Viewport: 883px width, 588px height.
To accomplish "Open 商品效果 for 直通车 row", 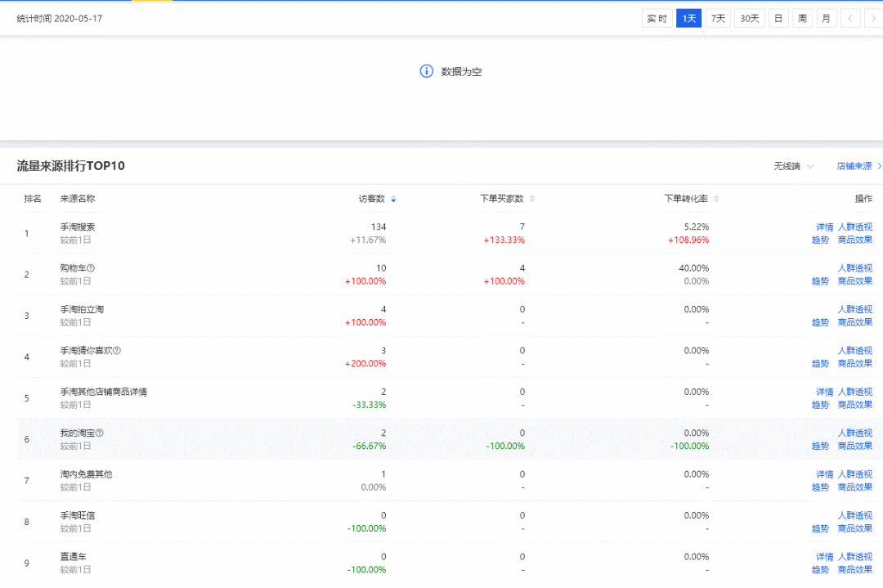I will point(855,569).
